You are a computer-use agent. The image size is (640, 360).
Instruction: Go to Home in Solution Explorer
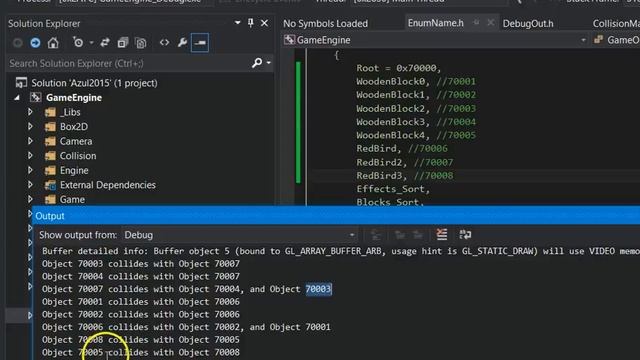click(53, 42)
